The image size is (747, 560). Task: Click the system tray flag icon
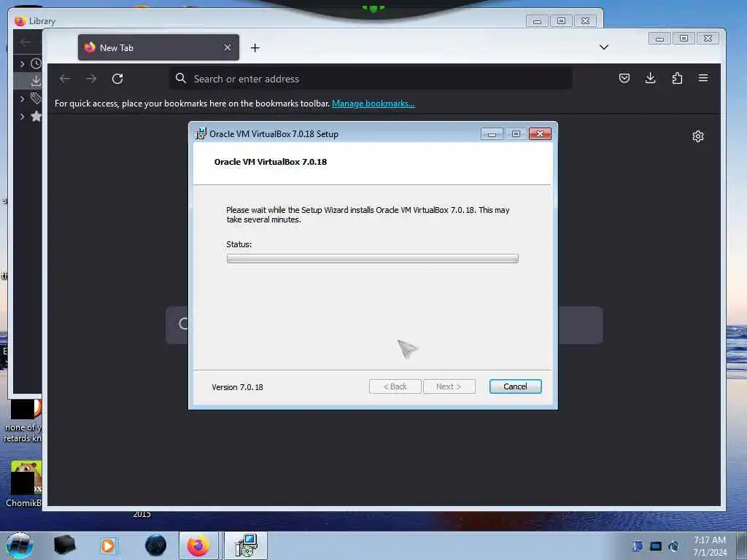point(638,545)
